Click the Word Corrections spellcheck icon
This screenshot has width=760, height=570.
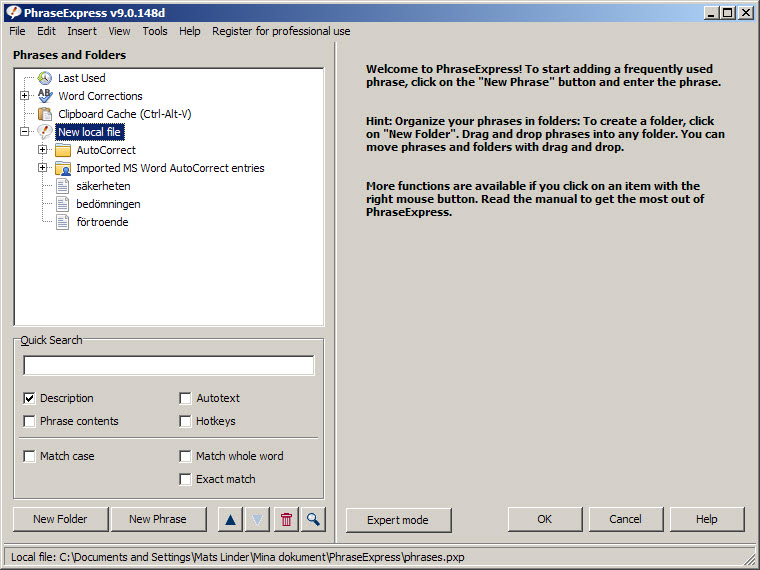click(45, 95)
